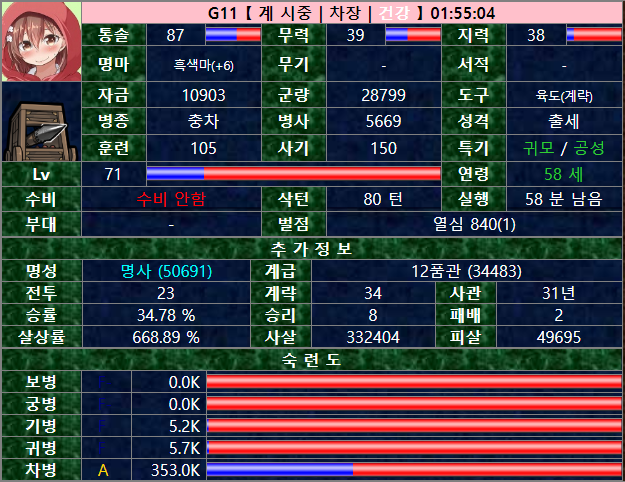Viewport: 625px width, 482px height.
Task: Collapse the 추가정보 section header
Action: (312, 248)
